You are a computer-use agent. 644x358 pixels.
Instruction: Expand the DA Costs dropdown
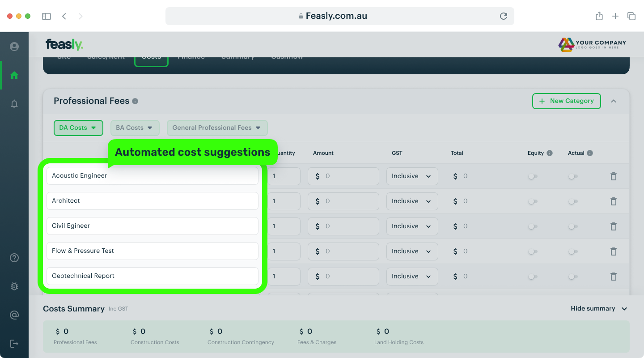[78, 128]
